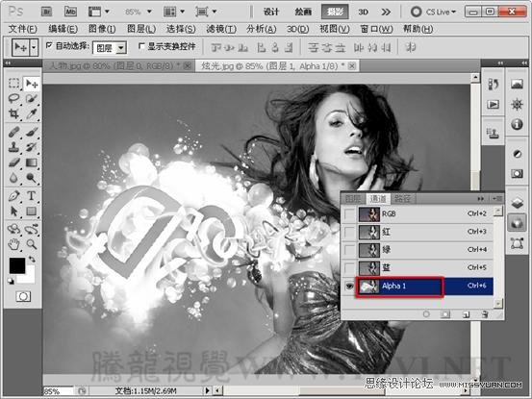Switch to the 图层 panel tab
Viewport: 532px width, 399px height.
coord(353,199)
